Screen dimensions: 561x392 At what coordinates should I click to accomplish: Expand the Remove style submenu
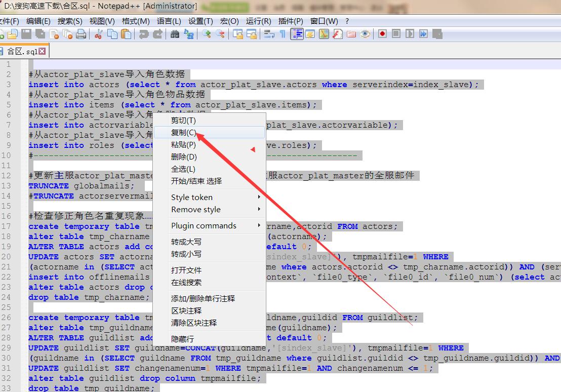[x=216, y=209]
